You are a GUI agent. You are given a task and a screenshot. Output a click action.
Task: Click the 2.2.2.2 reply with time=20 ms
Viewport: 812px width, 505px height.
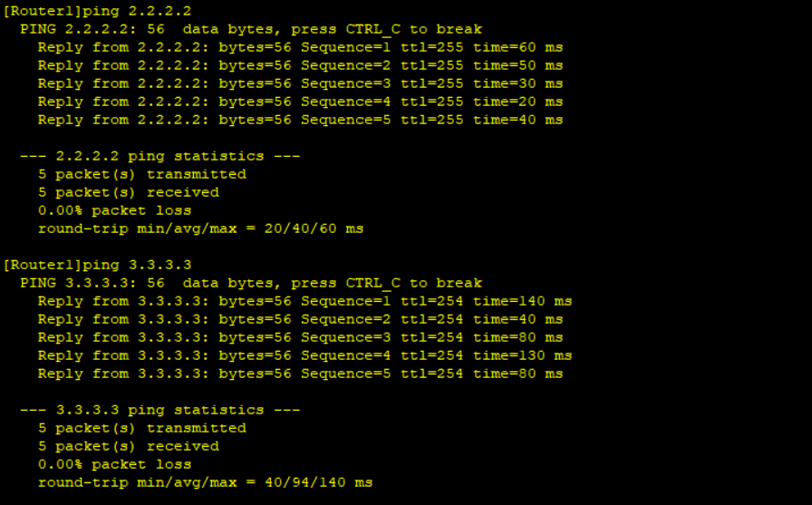point(300,102)
